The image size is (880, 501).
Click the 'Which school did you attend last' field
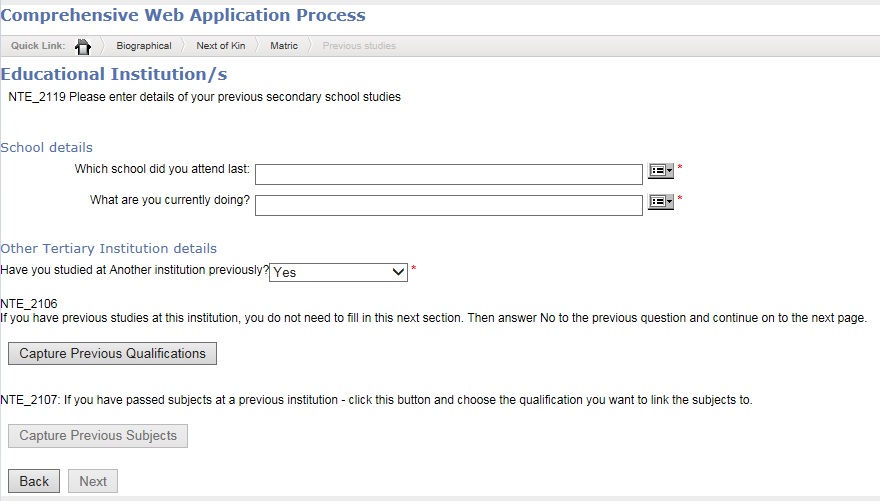click(x=448, y=175)
